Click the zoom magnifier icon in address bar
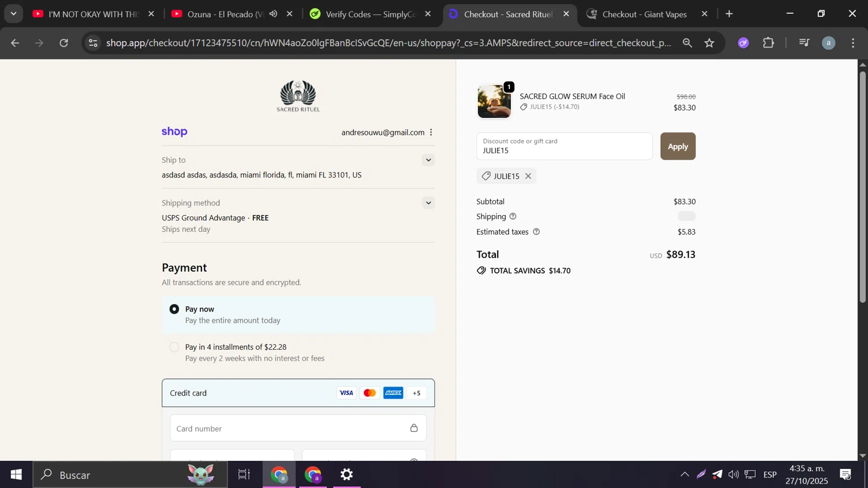Screen dimensions: 868x488 [x=687, y=43]
